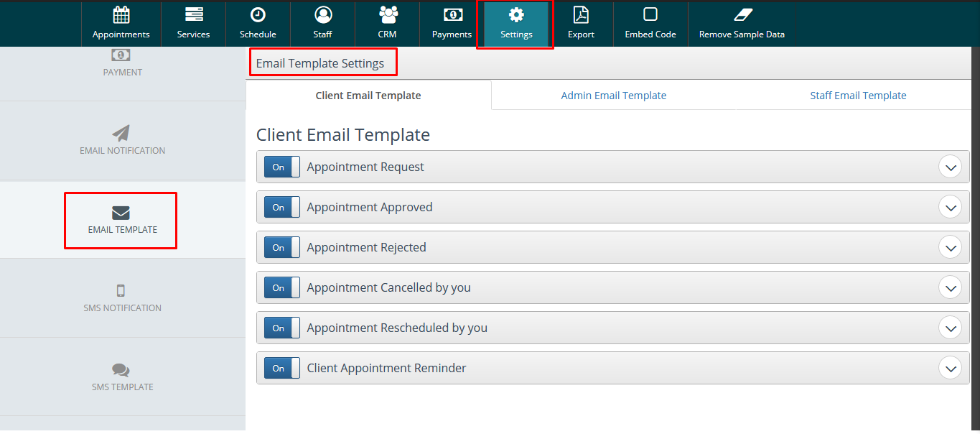Click the Services list icon

(193, 14)
